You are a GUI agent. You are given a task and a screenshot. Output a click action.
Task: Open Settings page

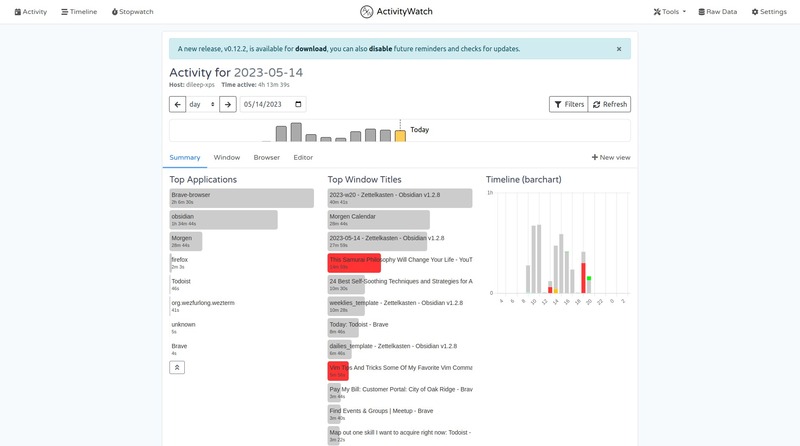point(769,12)
